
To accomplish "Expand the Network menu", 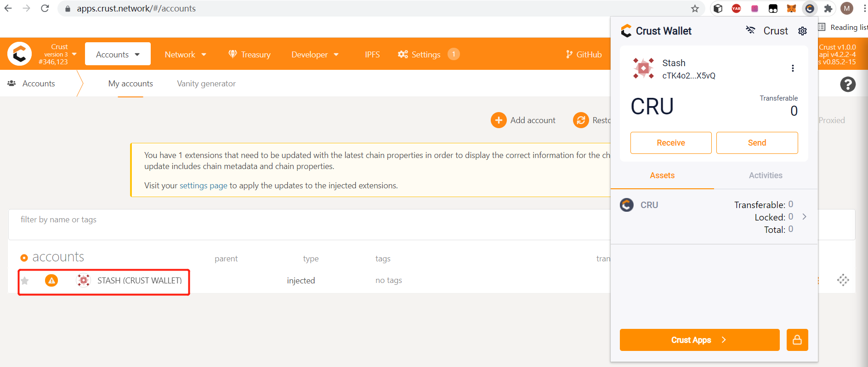I will [185, 54].
